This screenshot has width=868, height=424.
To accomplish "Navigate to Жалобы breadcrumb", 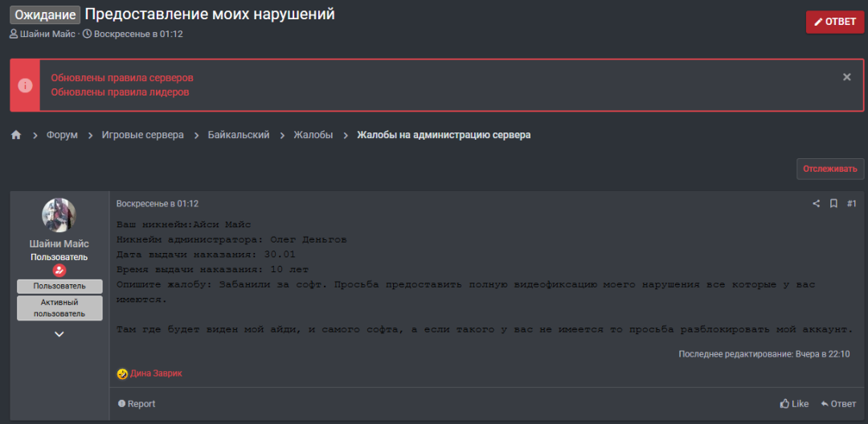I will [x=313, y=135].
